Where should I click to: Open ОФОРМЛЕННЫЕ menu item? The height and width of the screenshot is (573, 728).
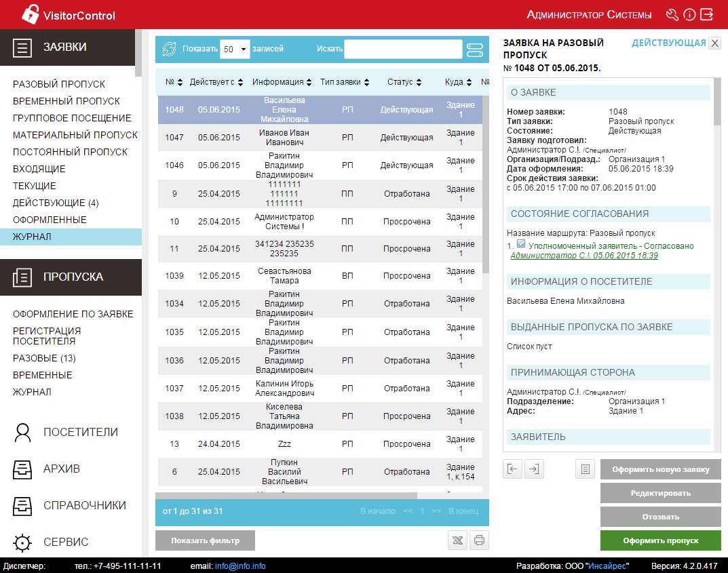[50, 220]
